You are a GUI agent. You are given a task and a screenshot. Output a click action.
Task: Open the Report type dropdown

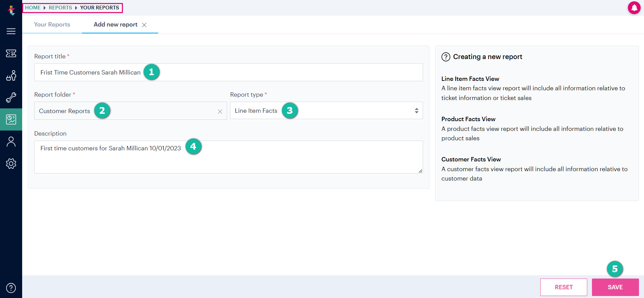point(326,110)
